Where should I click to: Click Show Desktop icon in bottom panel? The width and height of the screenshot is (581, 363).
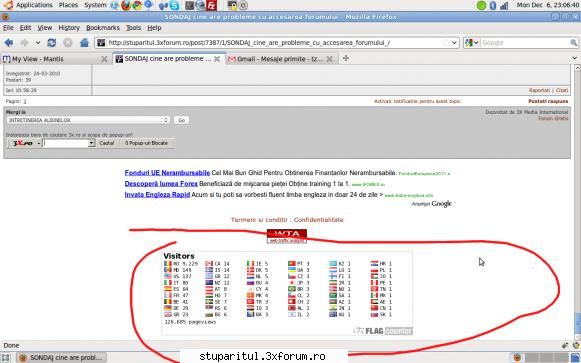coord(6,357)
